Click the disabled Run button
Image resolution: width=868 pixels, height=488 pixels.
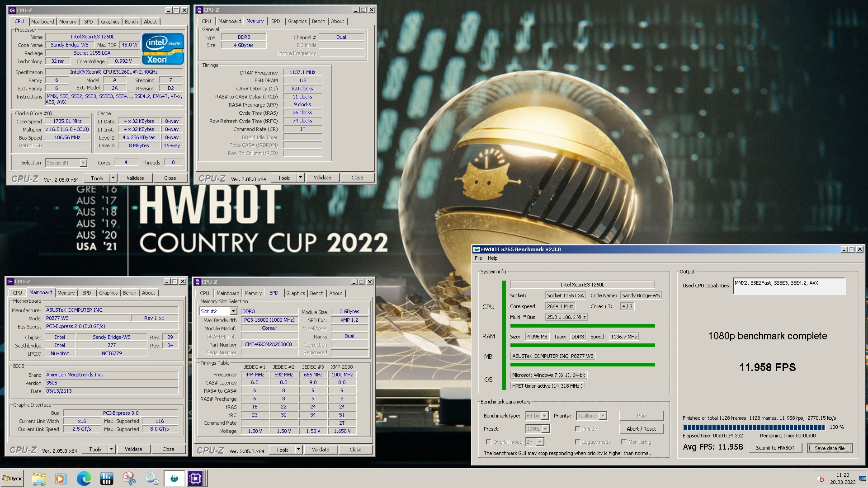click(641, 416)
